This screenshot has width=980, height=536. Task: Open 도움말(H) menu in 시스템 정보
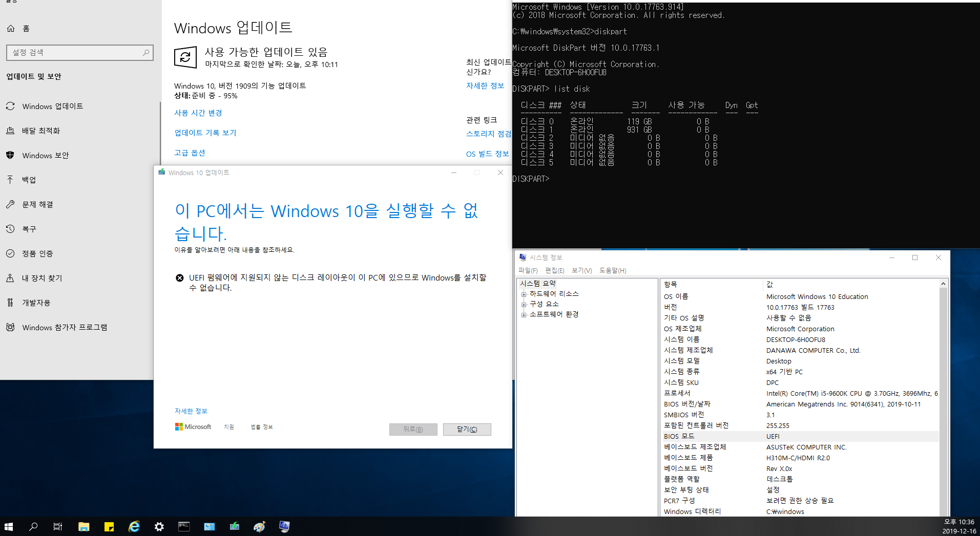(613, 271)
